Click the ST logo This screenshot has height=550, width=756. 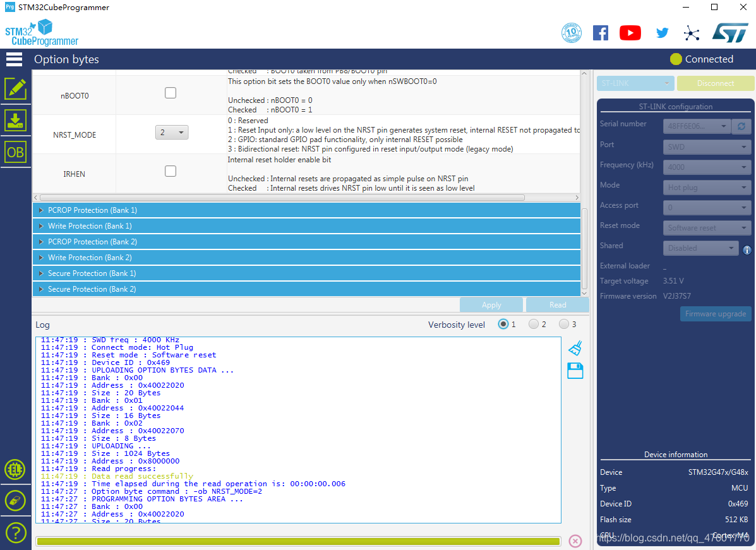click(731, 33)
